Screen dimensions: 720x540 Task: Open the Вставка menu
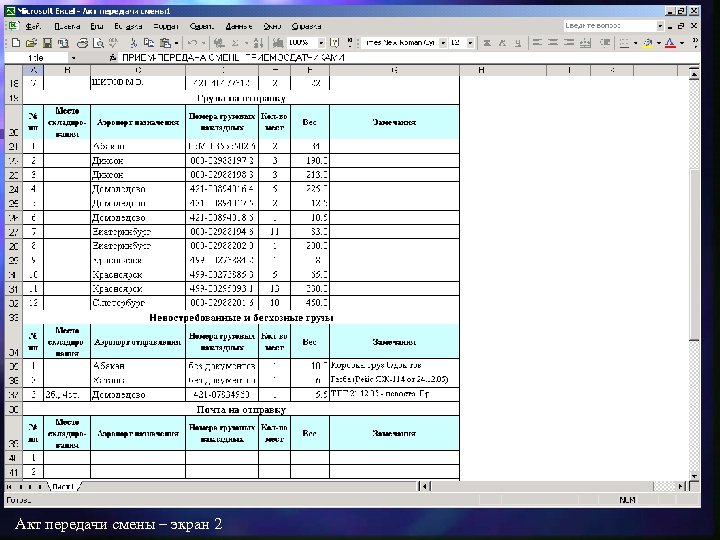(x=128, y=26)
